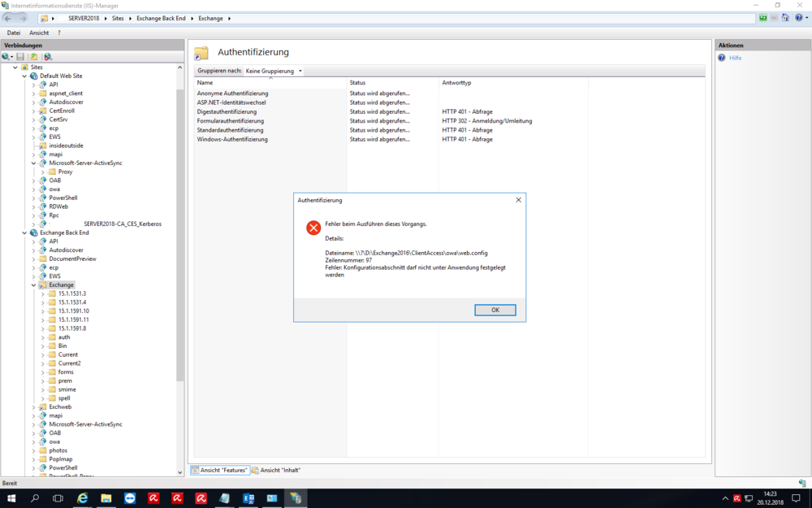Screen dimensions: 812x508
Task: Expand the Current2 folder node
Action: [43, 363]
